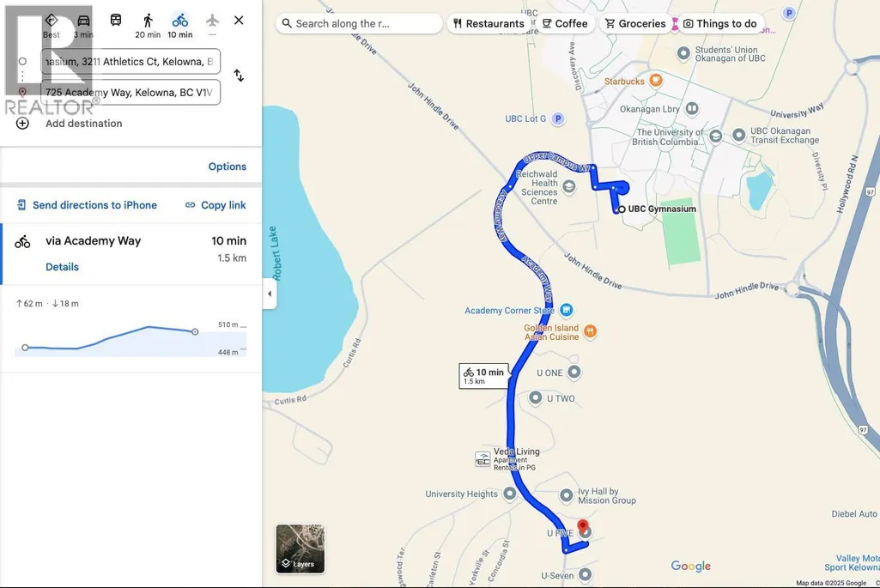Screen dimensions: 880x588
Task: Click the Veda Living apartment marker
Action: tap(482, 459)
